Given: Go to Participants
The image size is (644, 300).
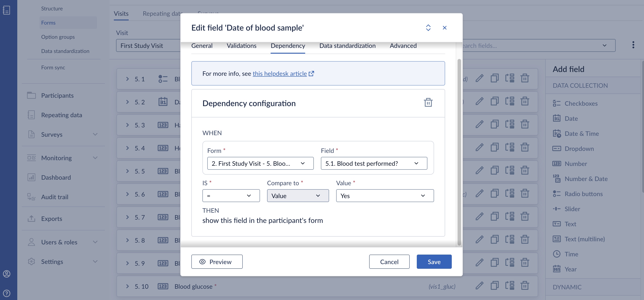Looking at the screenshot, I should (x=57, y=95).
